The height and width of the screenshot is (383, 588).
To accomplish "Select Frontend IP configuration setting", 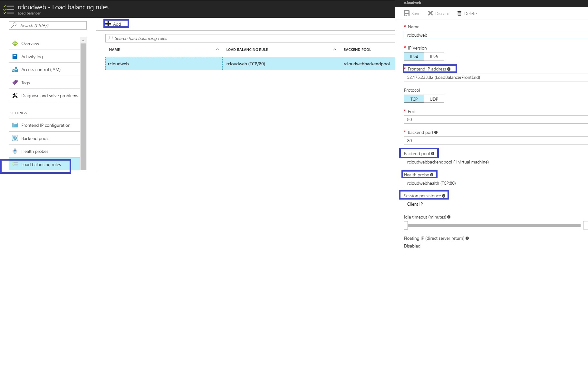I will click(46, 125).
